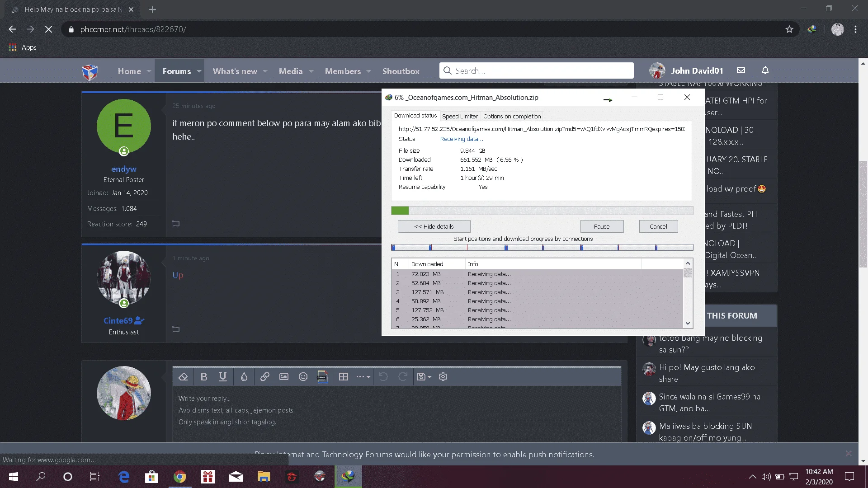Image resolution: width=868 pixels, height=488 pixels.
Task: Open the IDM extension icon in Chrome
Action: 812,29
